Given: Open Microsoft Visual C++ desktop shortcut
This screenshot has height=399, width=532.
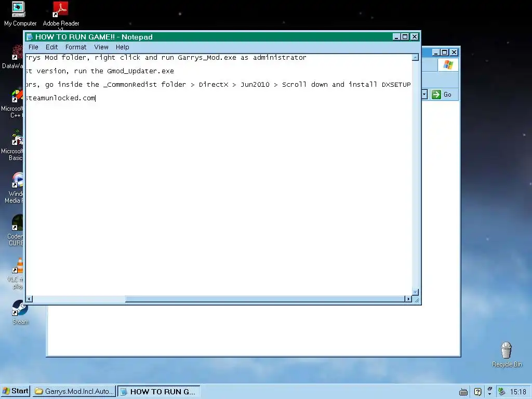Looking at the screenshot, I should pos(12,103).
